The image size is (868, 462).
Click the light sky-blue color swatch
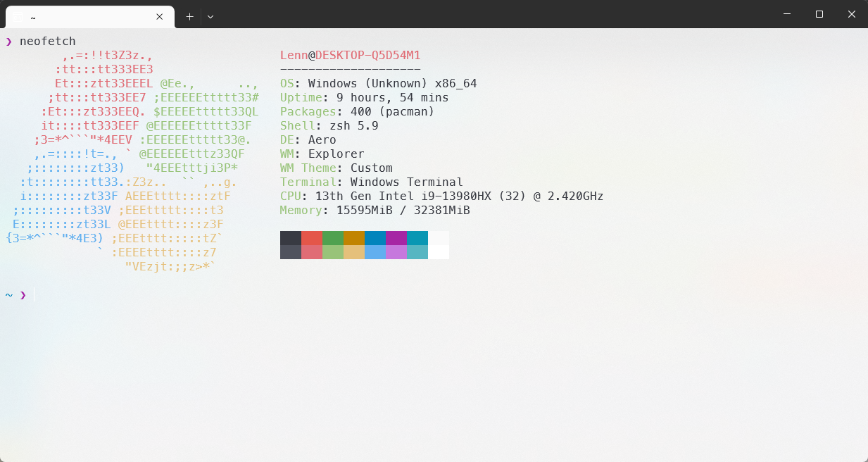point(375,252)
